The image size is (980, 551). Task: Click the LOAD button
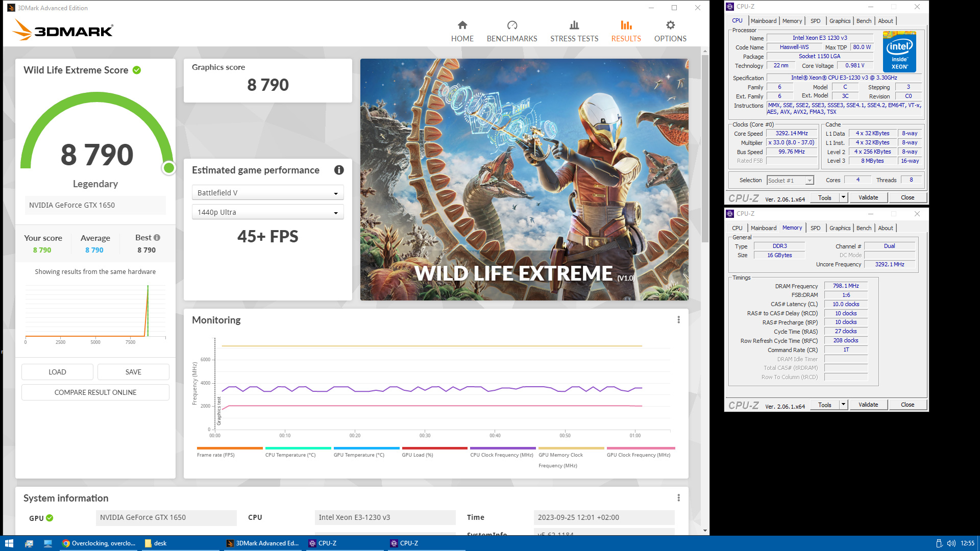point(57,372)
